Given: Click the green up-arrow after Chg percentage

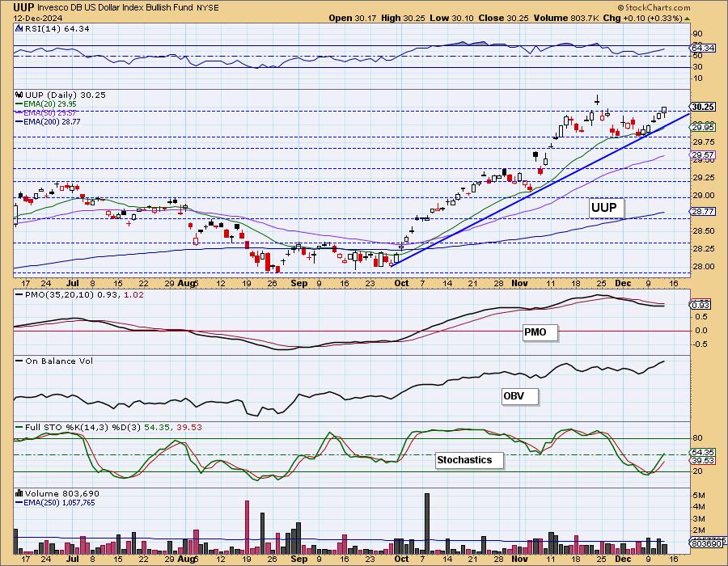Looking at the screenshot, I should pyautogui.click(x=687, y=19).
